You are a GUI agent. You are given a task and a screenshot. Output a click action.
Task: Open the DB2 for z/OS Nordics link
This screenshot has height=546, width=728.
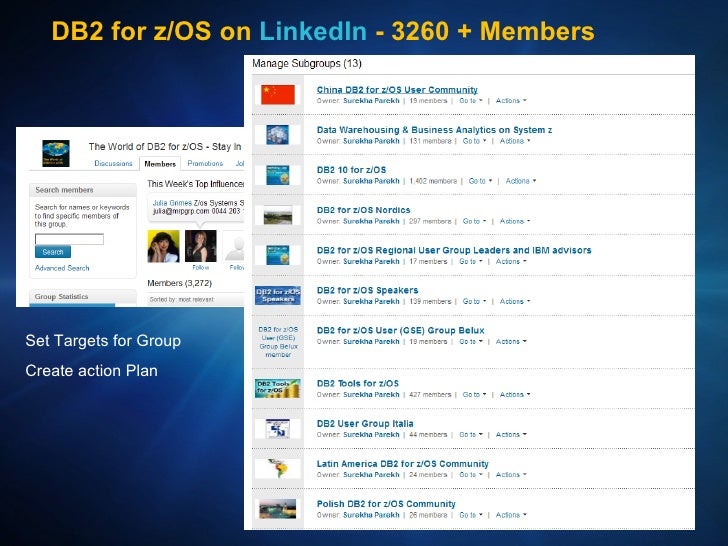pos(364,210)
